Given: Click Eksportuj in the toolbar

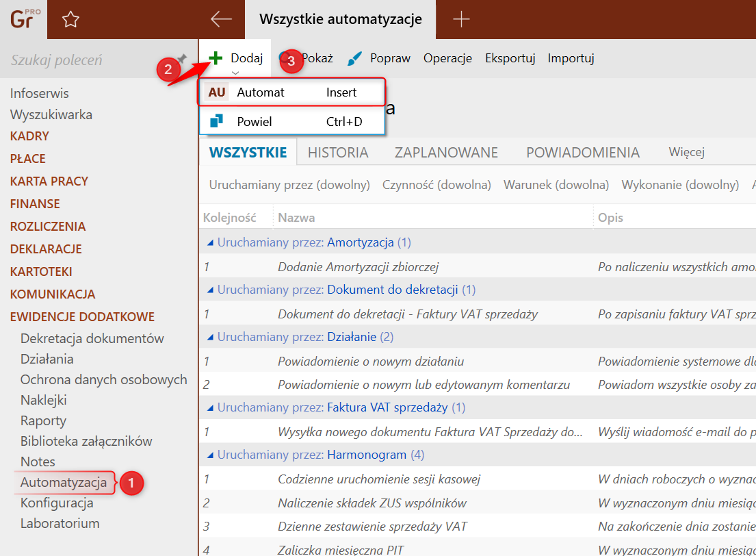Looking at the screenshot, I should (510, 58).
